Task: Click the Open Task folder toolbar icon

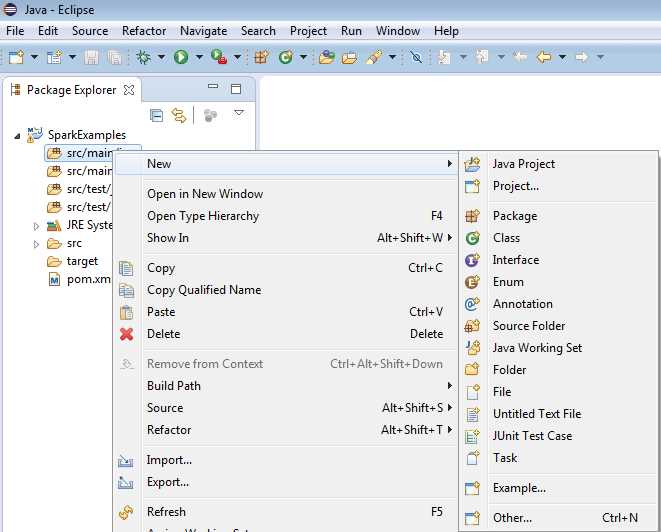Action: click(x=349, y=57)
